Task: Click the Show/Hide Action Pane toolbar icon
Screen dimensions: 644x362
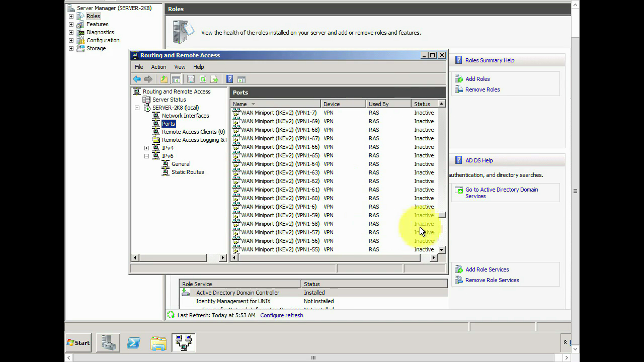Action: click(x=242, y=79)
